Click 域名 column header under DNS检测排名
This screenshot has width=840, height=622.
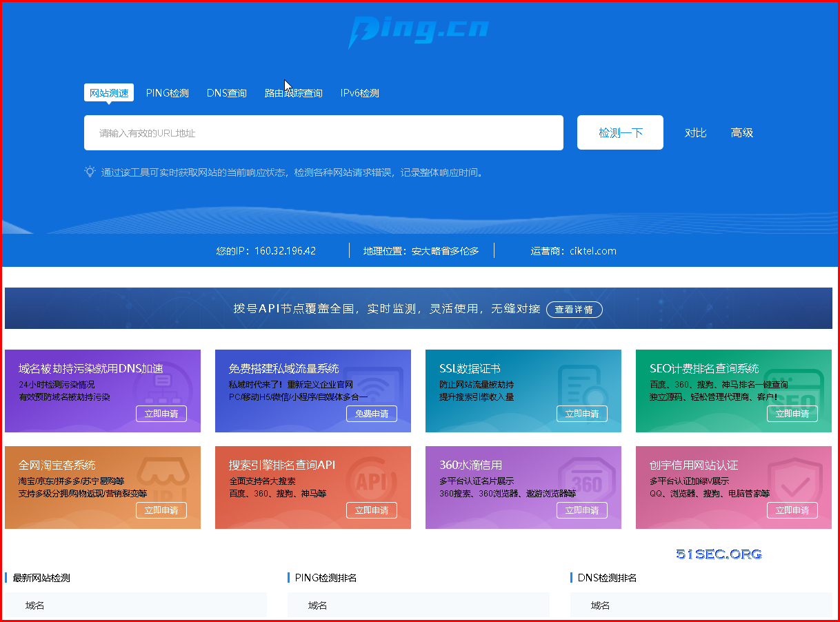click(601, 605)
